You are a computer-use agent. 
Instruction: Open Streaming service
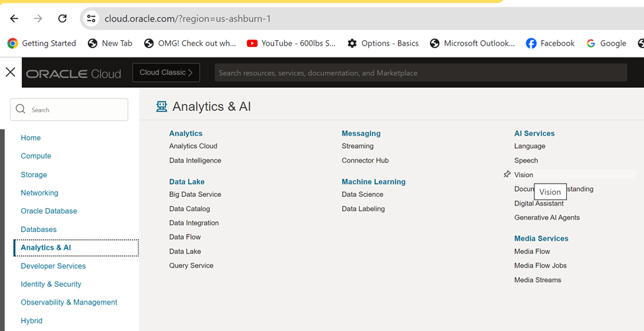(357, 146)
